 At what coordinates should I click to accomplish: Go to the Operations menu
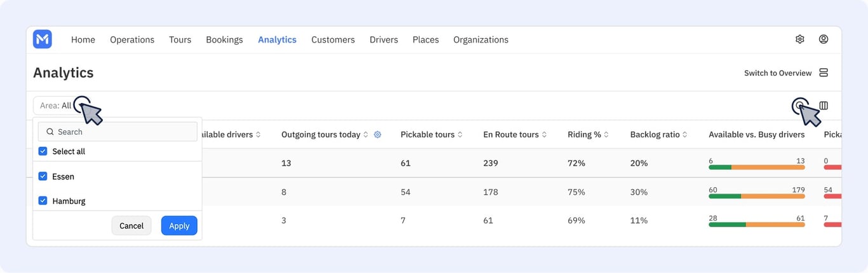click(x=132, y=39)
